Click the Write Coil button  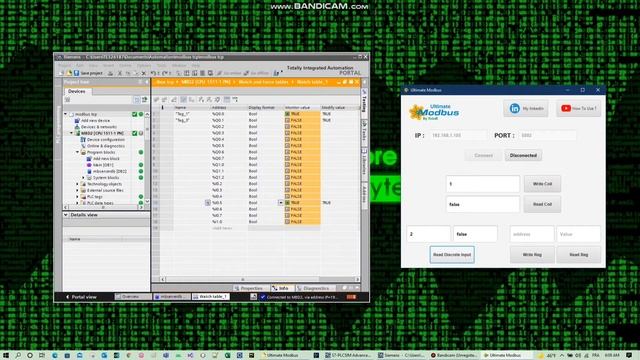pyautogui.click(x=542, y=184)
